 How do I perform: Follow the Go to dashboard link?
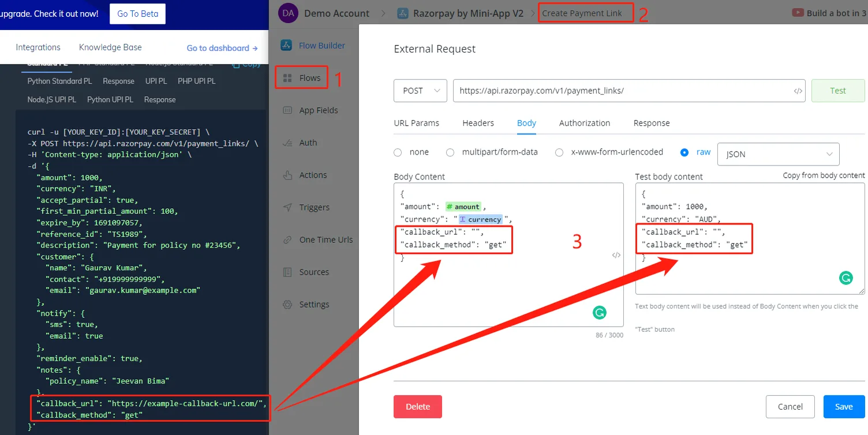222,48
